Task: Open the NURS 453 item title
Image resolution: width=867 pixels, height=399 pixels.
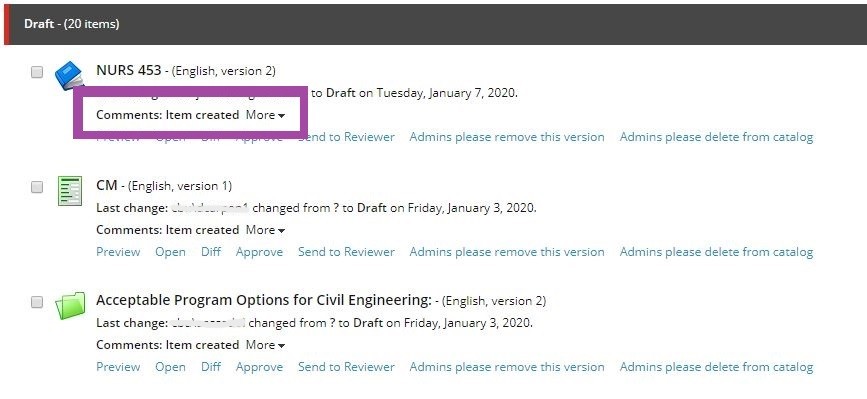Action: [x=129, y=70]
